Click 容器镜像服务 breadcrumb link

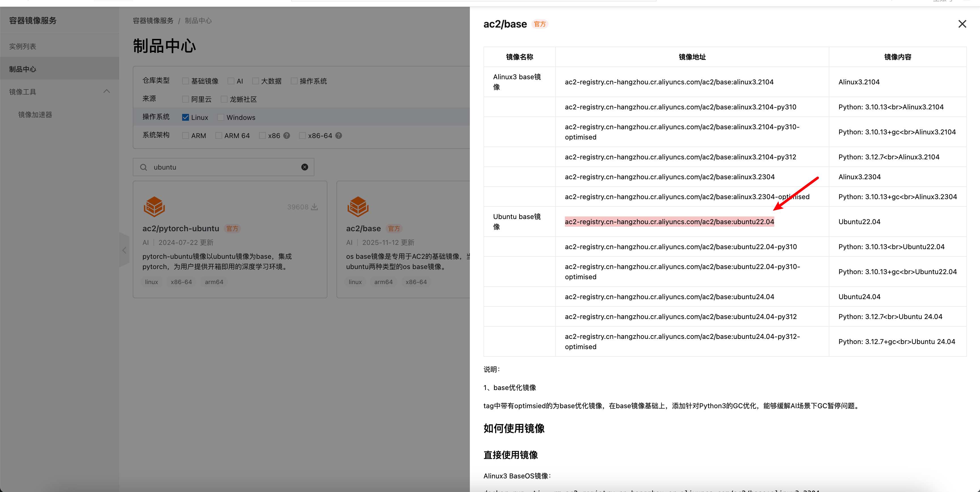[153, 20]
